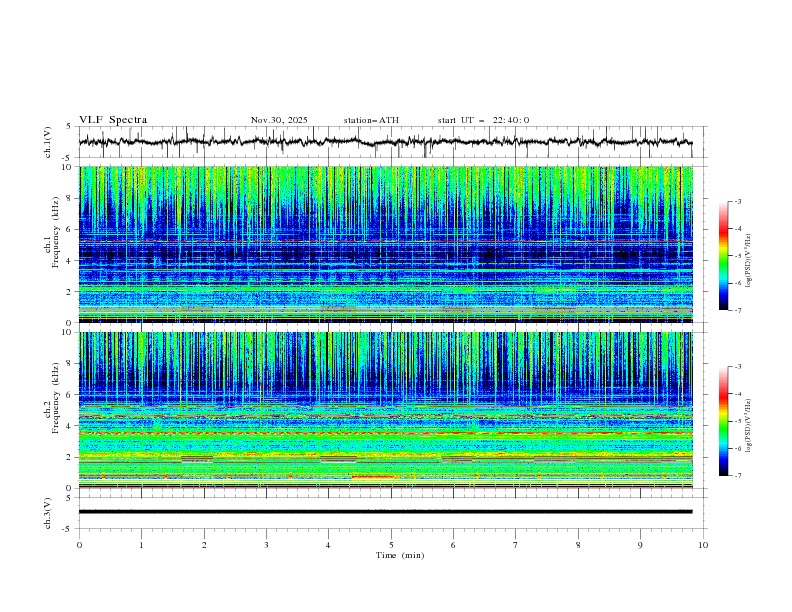Click the ch.1 color bar label 'log(PSD)(V²/Hz)'
Image resolution: width=792 pixels, height=612 pixels.
tap(748, 261)
